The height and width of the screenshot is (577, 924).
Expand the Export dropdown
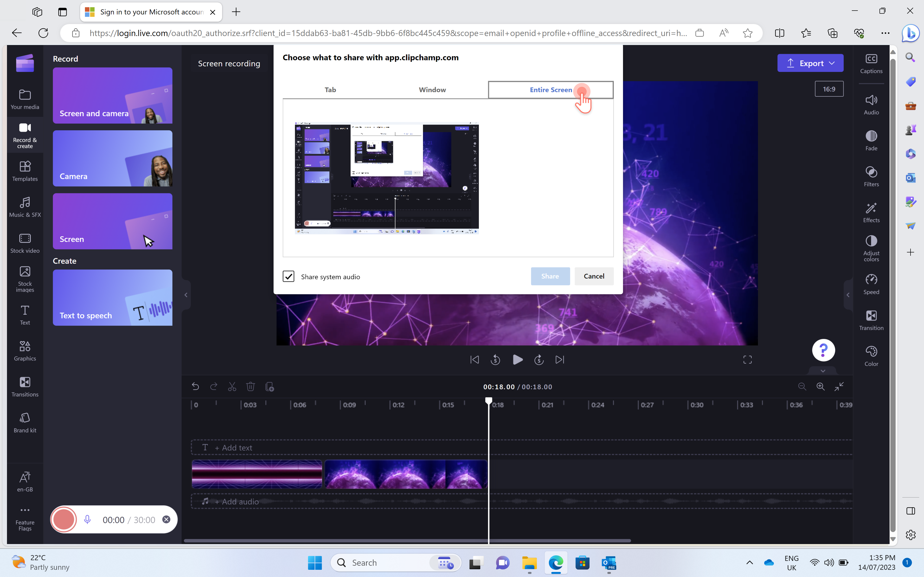832,63
